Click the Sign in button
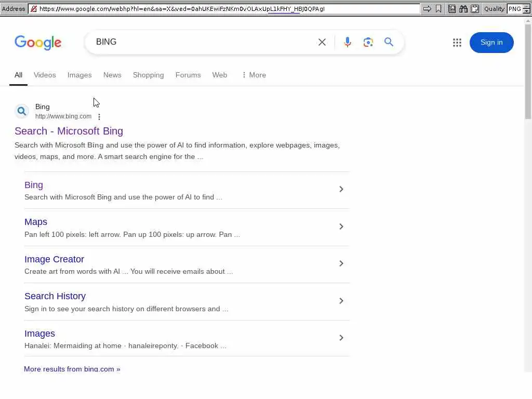The image size is (532, 399). pyautogui.click(x=491, y=43)
